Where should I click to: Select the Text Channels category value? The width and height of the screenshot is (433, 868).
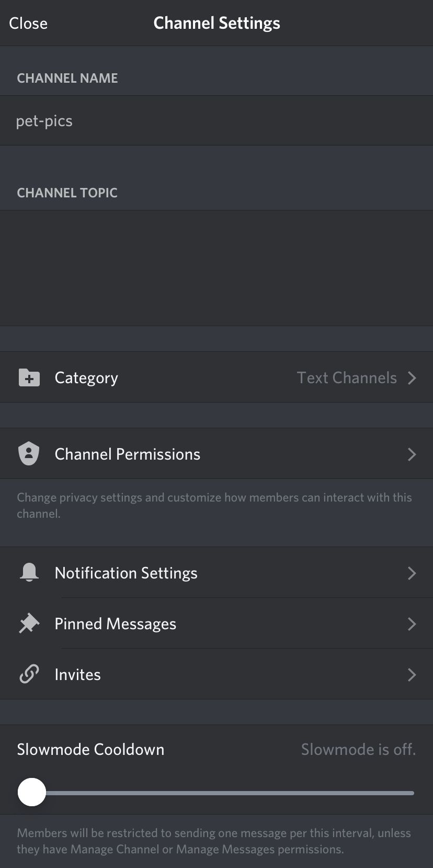click(x=347, y=377)
